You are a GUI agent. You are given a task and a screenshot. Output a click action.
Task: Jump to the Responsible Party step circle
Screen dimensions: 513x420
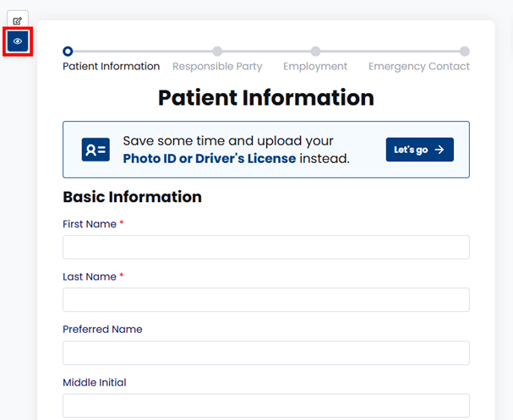point(217,52)
